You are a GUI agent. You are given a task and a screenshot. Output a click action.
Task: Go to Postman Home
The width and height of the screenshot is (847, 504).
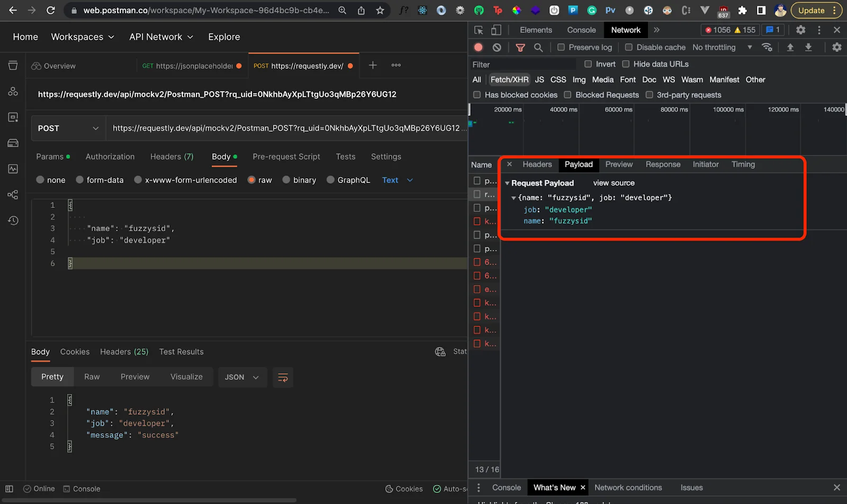[x=25, y=37]
